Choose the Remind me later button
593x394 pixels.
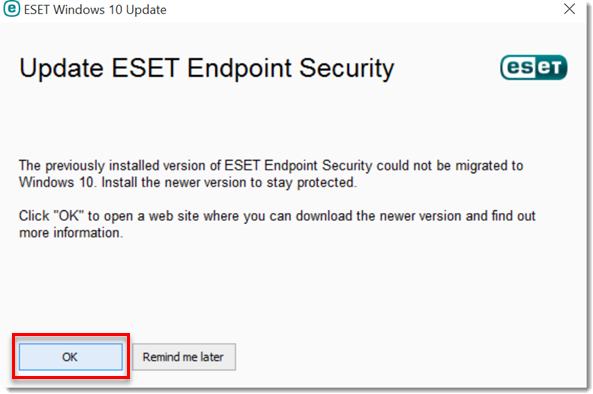184,357
